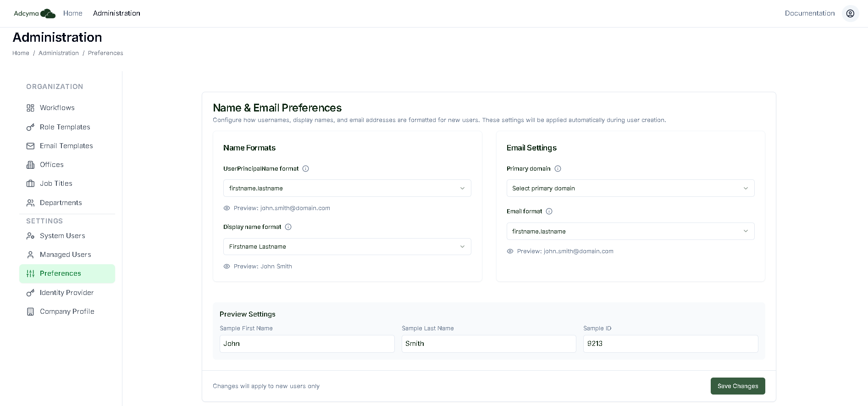Click eye icon beside UserPrincipalName preview
Screen dimensions: 868x406
(x=227, y=208)
